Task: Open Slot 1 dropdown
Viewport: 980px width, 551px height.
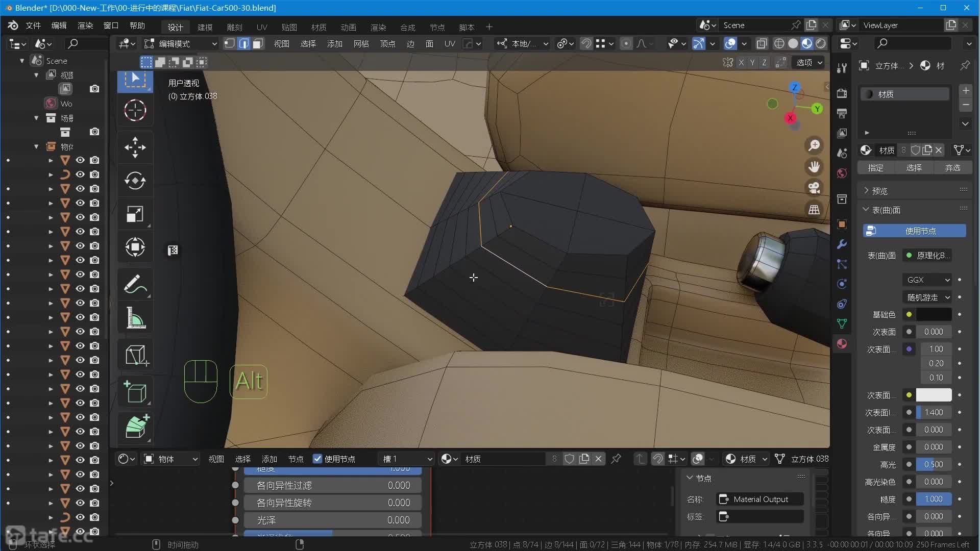Action: (407, 459)
